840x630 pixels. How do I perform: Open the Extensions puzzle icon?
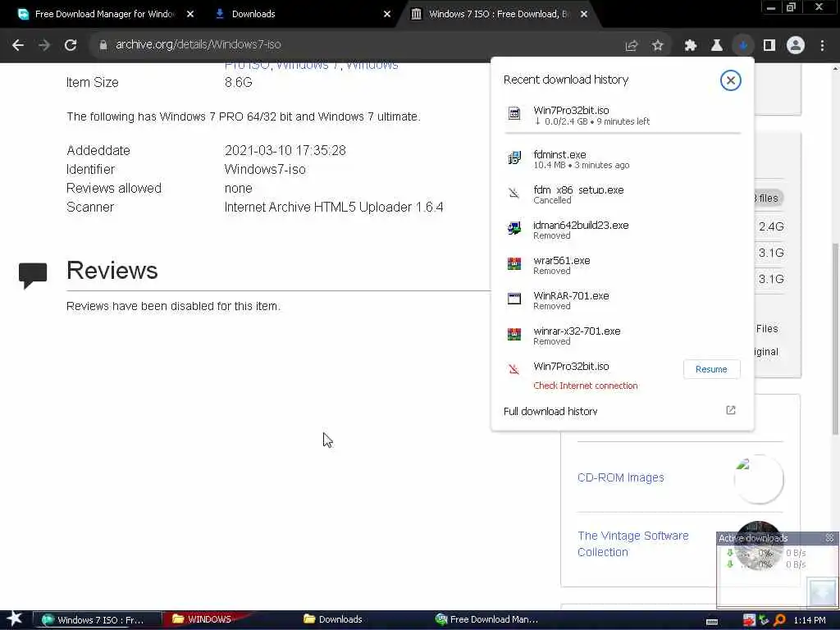(691, 46)
